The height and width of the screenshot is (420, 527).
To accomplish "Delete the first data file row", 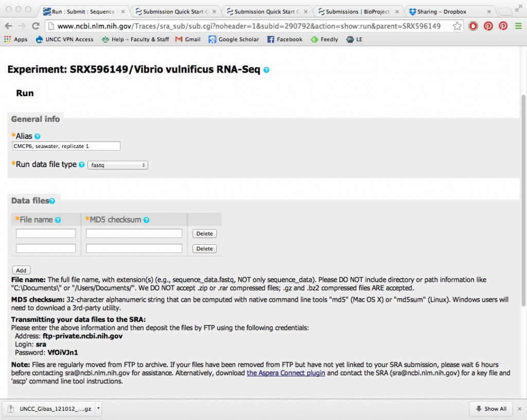I will (x=204, y=233).
